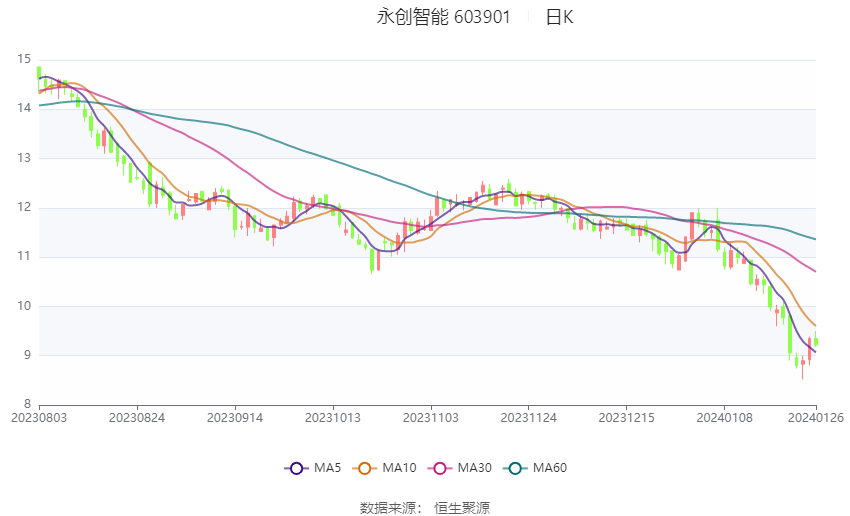Hide the MA60 line via its label
This screenshot has height=516, width=850.
point(550,468)
